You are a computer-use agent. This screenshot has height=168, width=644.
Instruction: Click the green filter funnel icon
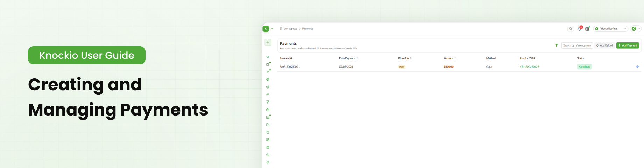556,45
